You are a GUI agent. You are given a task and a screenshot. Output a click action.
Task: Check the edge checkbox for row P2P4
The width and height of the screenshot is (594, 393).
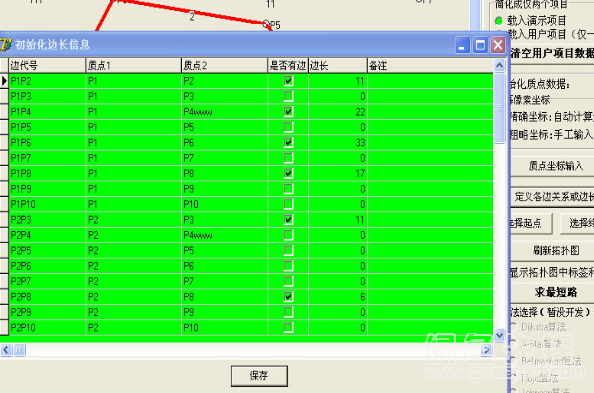pyautogui.click(x=288, y=235)
